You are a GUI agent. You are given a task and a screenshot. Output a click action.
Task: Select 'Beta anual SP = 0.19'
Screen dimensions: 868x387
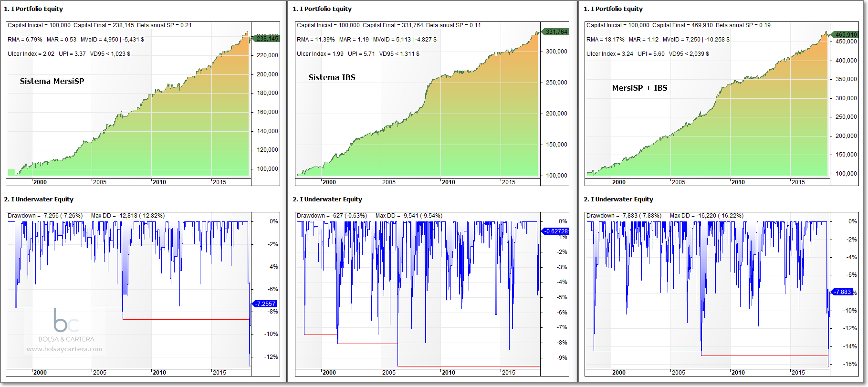743,25
